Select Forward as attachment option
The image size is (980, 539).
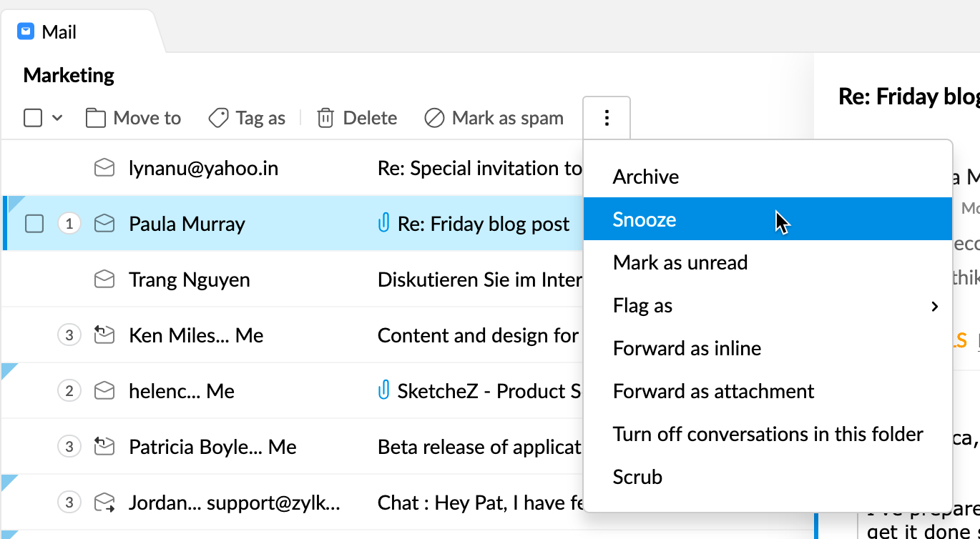coord(768,391)
